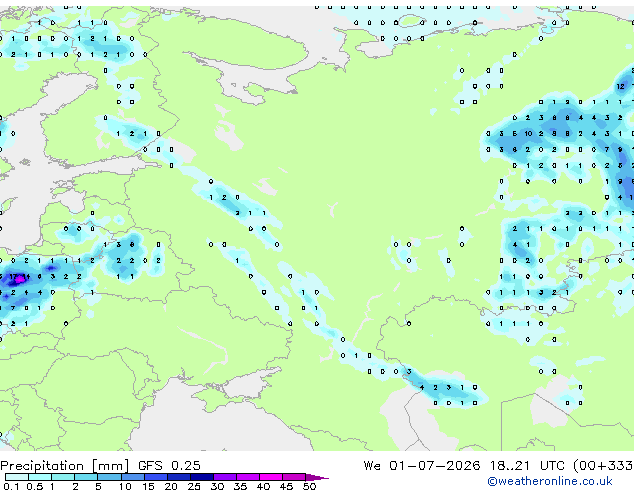Select the 2–5 mm legend color box
The height and width of the screenshot is (490, 634).
[86, 477]
